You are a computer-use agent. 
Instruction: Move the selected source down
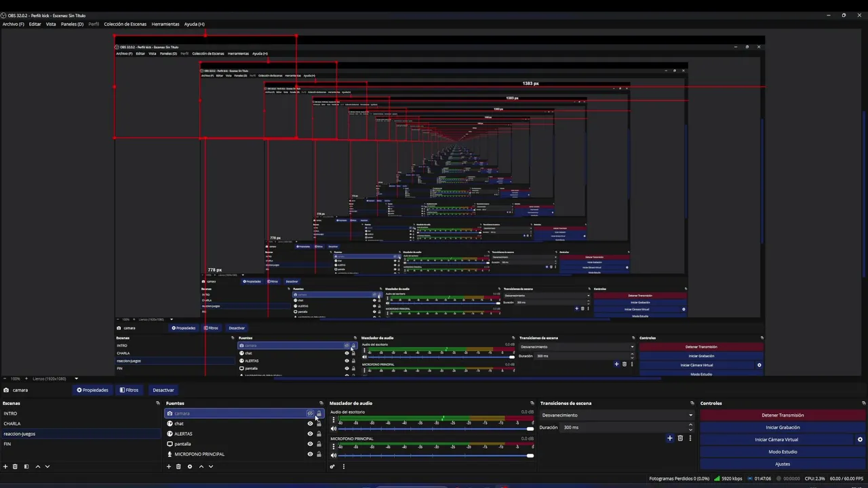[x=211, y=466]
